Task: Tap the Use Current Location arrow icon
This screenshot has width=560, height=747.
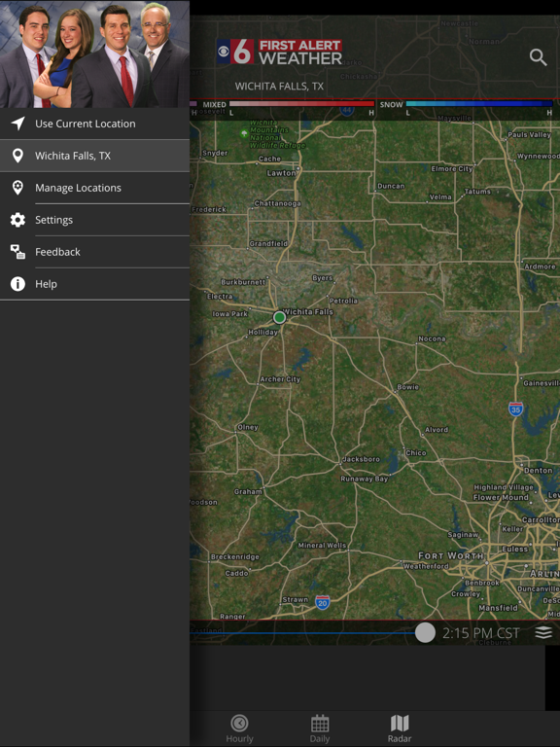Action: pos(17,124)
